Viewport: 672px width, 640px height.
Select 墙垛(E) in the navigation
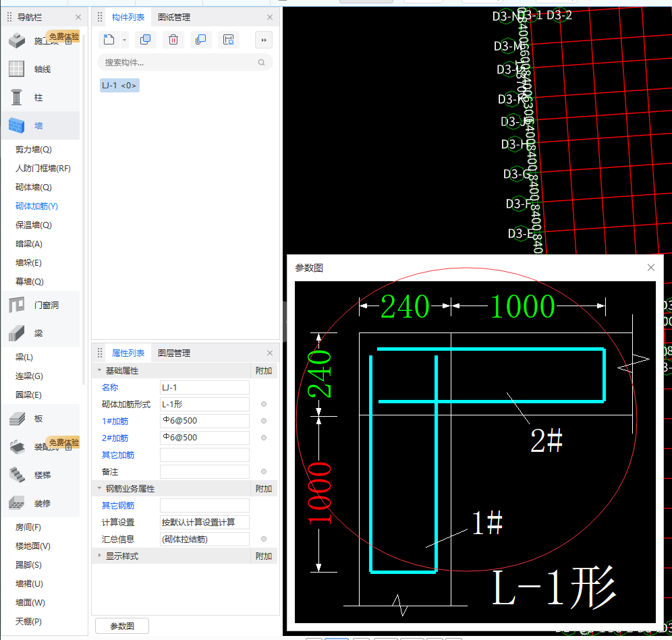tap(28, 262)
